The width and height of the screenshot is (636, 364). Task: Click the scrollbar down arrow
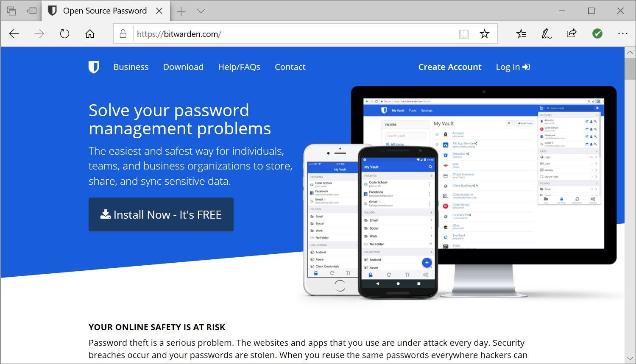pyautogui.click(x=630, y=358)
